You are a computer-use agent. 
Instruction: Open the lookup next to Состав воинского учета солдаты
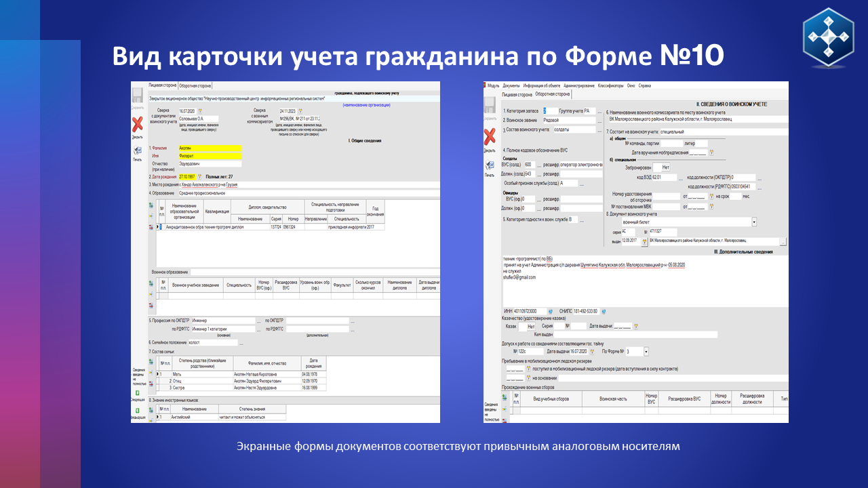599,129
